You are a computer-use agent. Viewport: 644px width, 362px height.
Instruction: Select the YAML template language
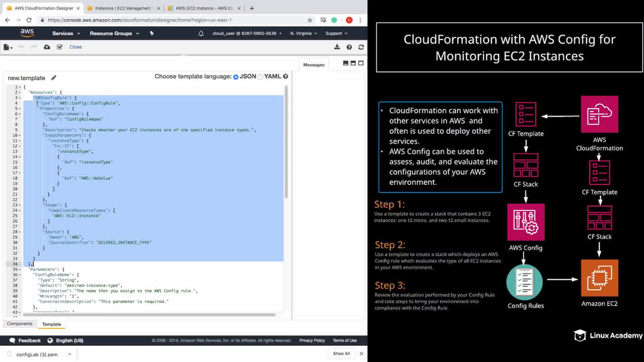pos(260,77)
